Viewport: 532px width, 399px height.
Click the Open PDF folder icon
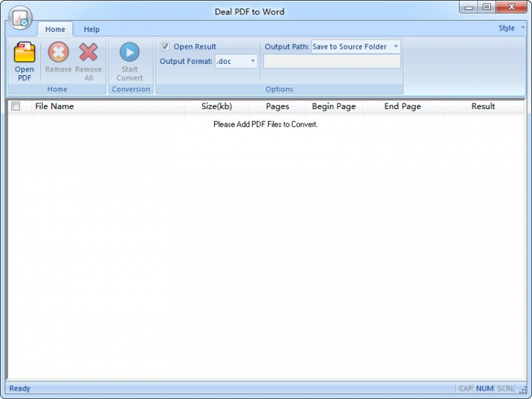pyautogui.click(x=24, y=52)
